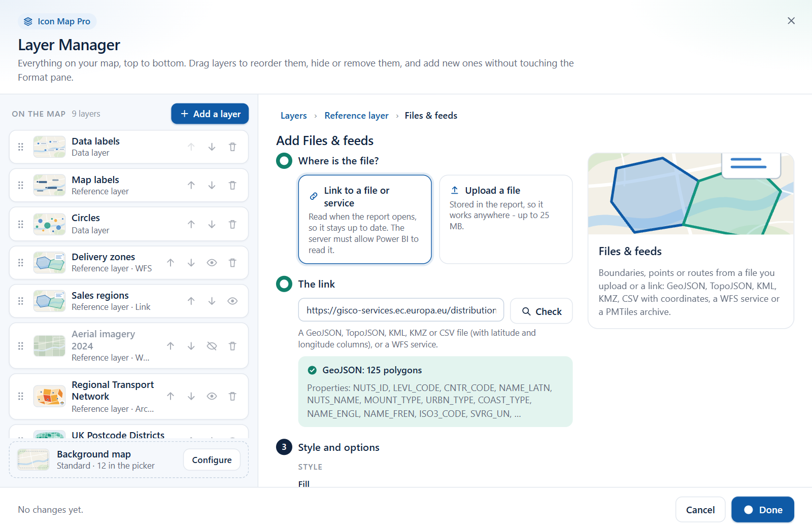Select the Circles data layer thumbnail
The height and width of the screenshot is (531, 812).
(49, 224)
